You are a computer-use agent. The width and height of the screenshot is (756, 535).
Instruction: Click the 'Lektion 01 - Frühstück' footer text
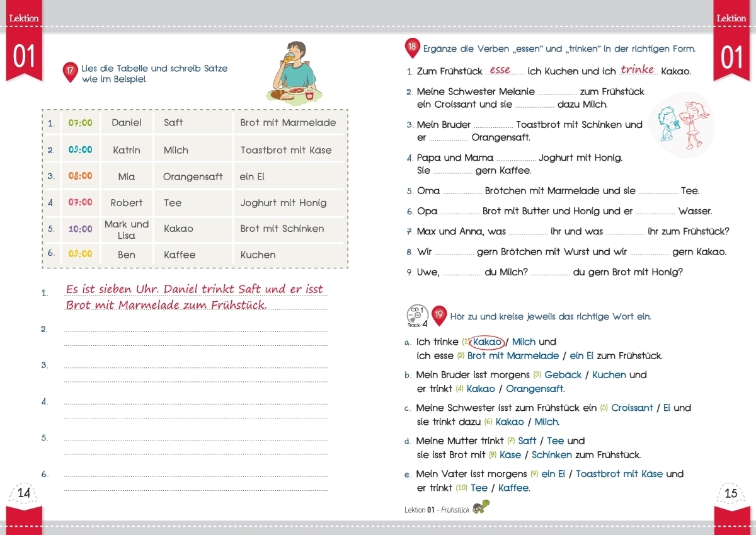(x=437, y=510)
